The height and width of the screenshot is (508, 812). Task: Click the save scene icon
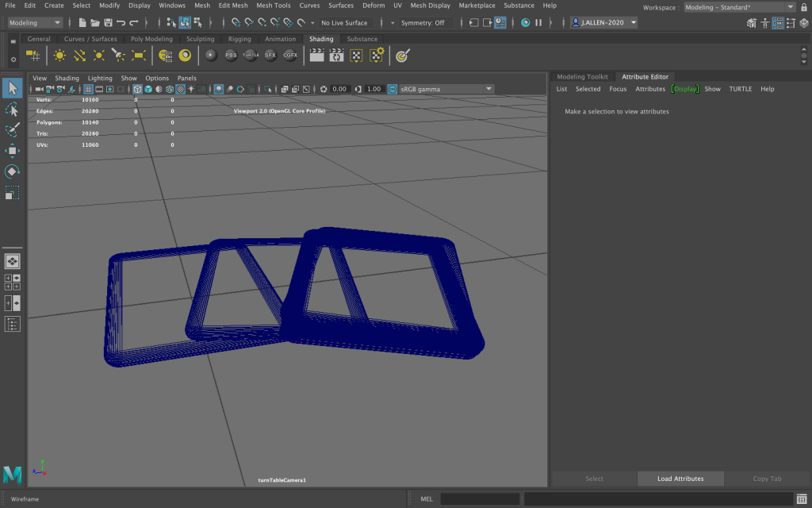108,23
